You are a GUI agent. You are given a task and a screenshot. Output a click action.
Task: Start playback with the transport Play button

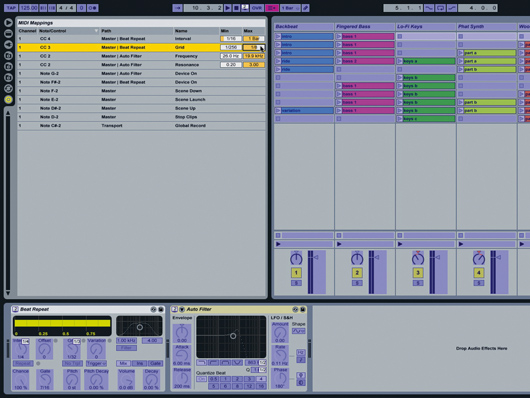(x=228, y=8)
